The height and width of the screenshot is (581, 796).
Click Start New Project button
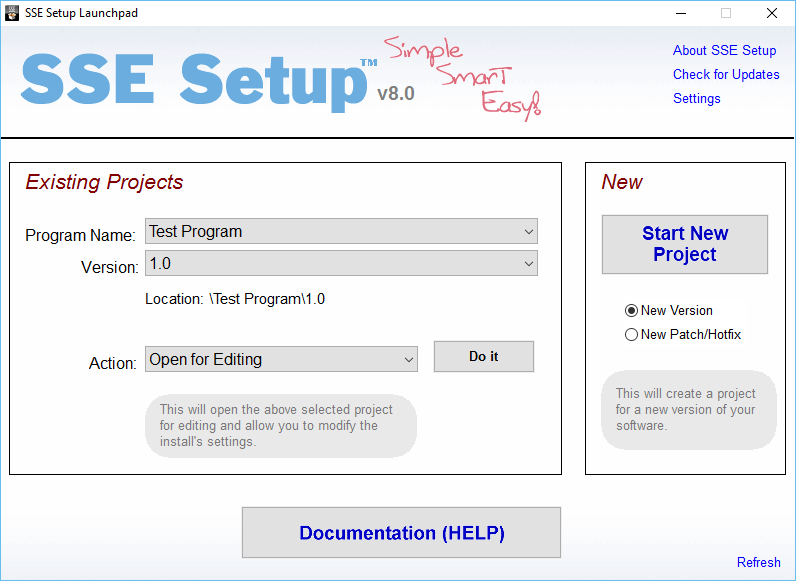click(x=684, y=244)
